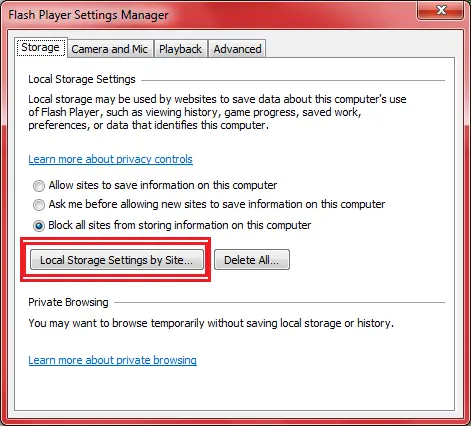
Task: Close the Flash Player Settings Manager window
Action: point(440,11)
